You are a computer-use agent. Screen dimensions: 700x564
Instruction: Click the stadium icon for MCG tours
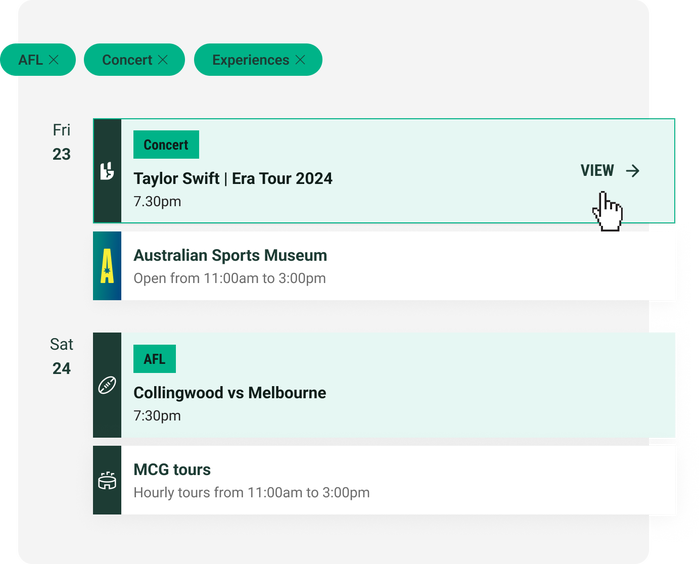click(107, 481)
